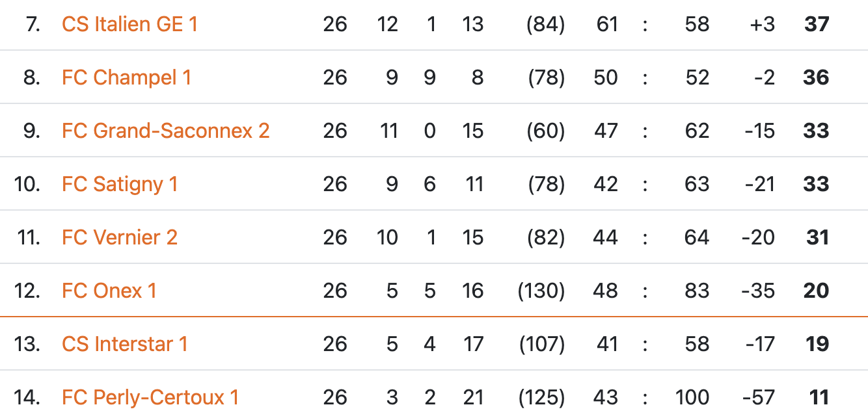Click the 37 points value for CS Italien
The height and width of the screenshot is (420, 868).
[817, 24]
